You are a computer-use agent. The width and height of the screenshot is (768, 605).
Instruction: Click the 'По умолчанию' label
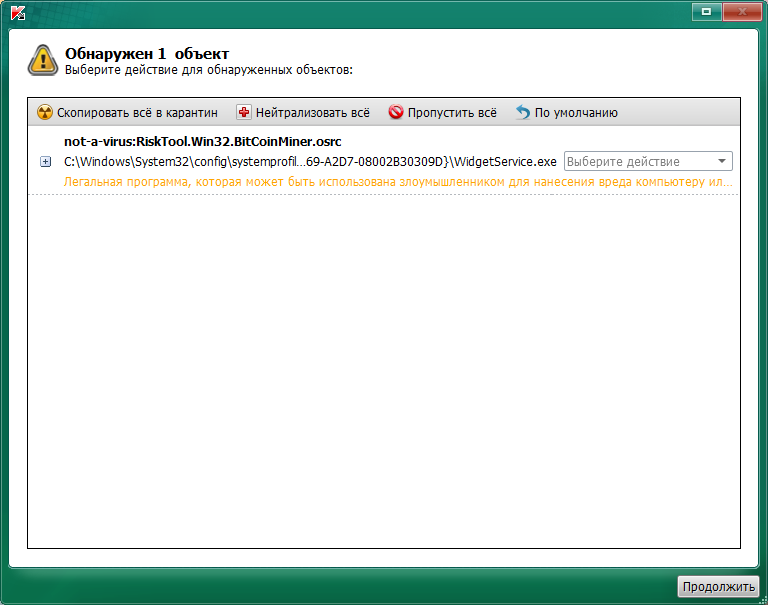point(576,113)
